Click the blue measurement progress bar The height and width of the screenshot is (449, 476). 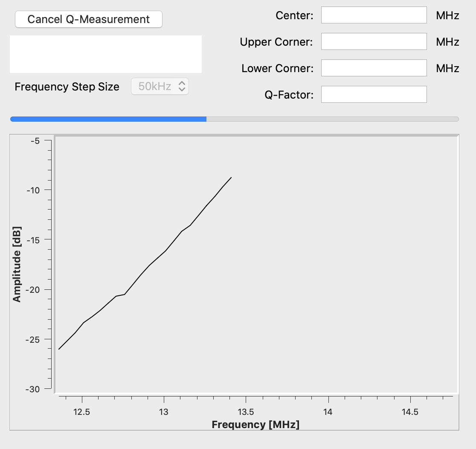point(107,118)
